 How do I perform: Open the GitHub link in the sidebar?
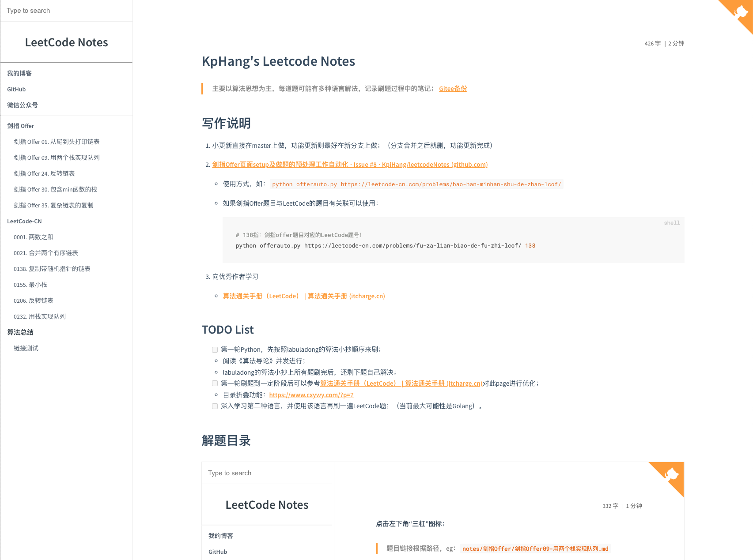[x=16, y=89]
